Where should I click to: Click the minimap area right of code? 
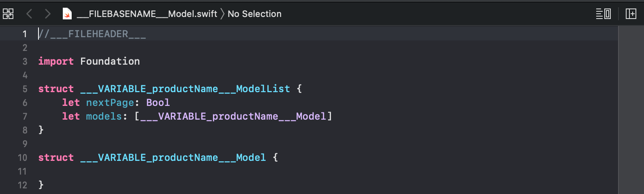[x=631, y=110]
